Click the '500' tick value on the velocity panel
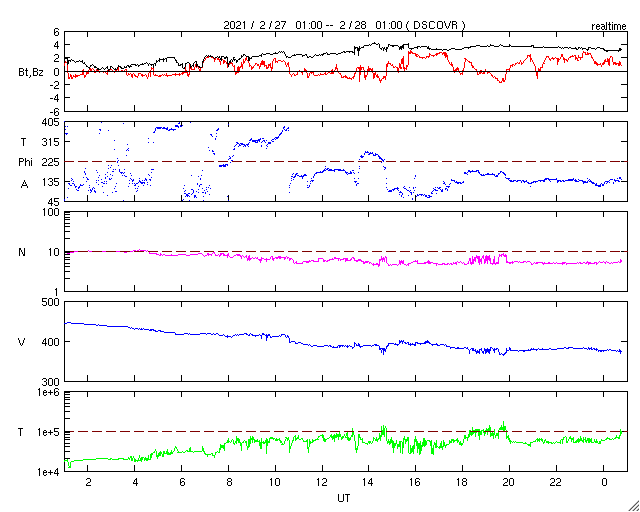This screenshot has width=640, height=512. point(51,302)
